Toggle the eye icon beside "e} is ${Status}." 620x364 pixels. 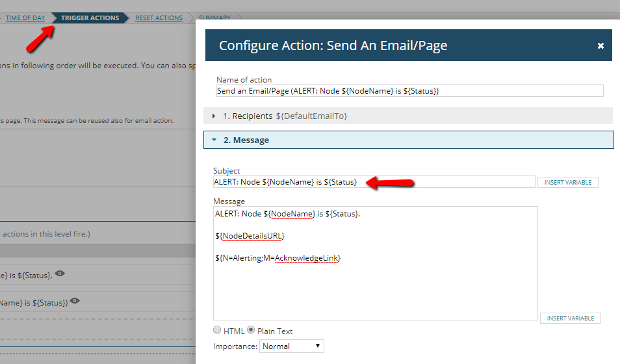(60, 274)
